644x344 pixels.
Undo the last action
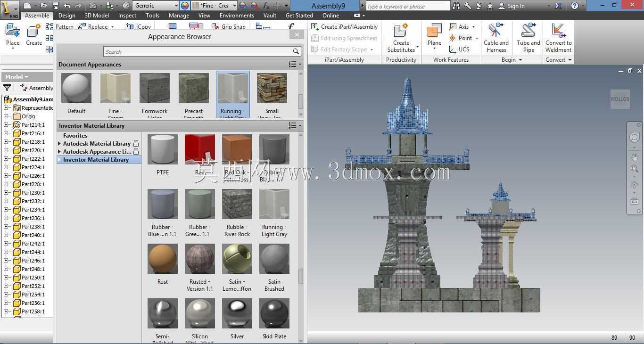67,6
